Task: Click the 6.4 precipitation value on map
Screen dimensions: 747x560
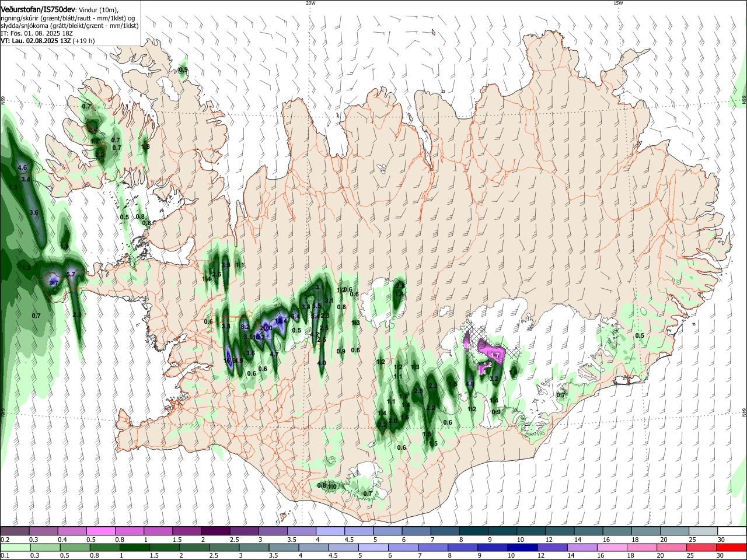Action: tap(295, 316)
